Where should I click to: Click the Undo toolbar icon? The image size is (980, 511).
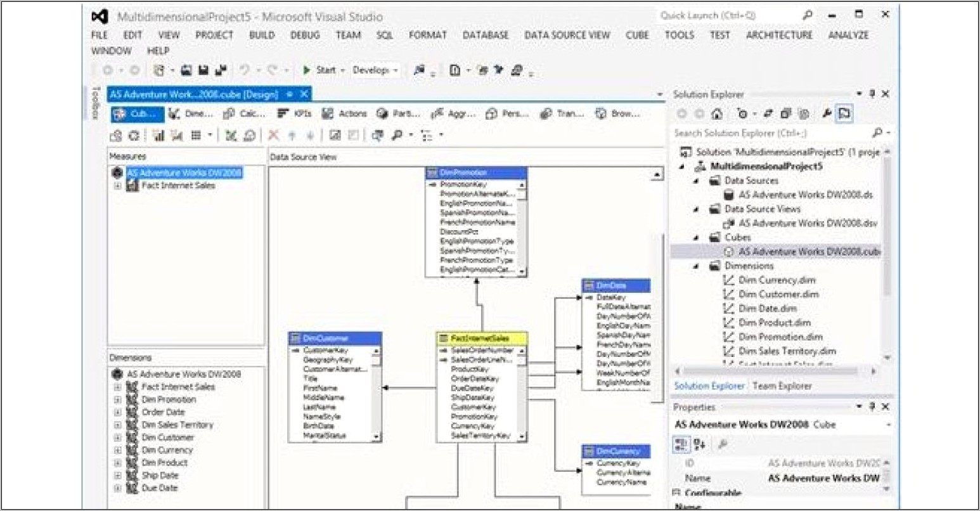[x=245, y=70]
